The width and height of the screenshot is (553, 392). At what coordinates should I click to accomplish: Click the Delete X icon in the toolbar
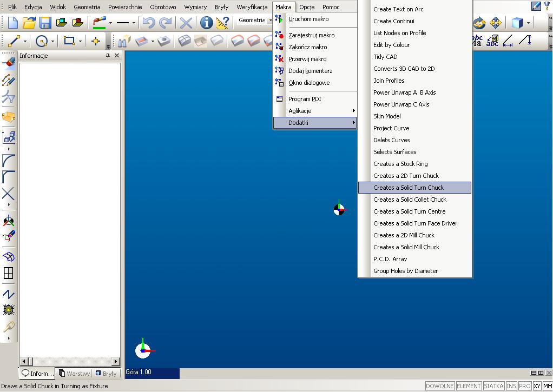click(186, 23)
